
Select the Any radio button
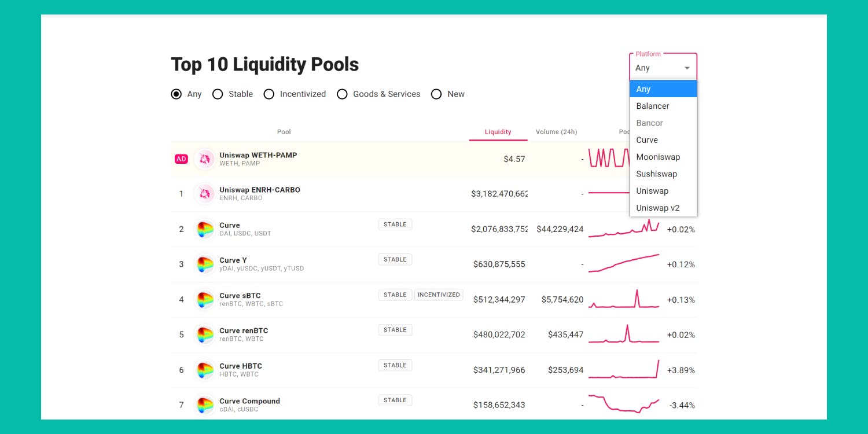click(176, 94)
